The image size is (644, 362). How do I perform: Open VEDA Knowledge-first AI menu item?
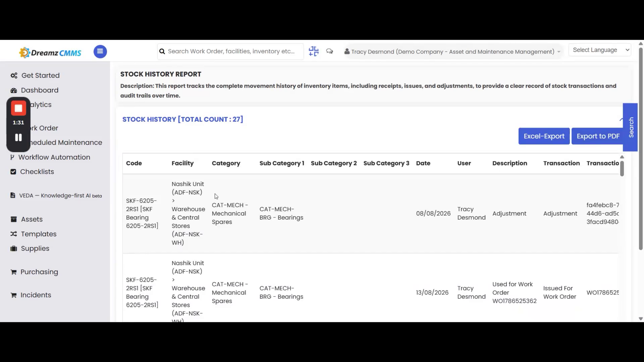[x=61, y=195]
